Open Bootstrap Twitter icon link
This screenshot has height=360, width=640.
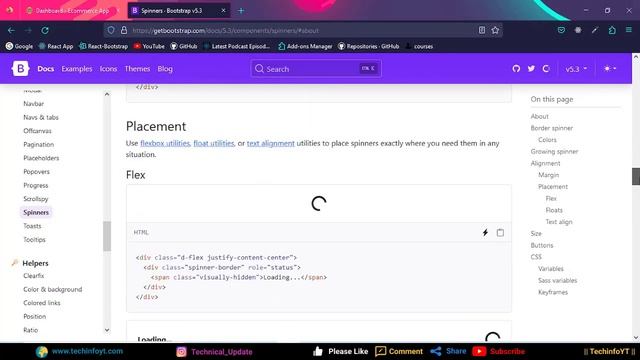click(x=531, y=69)
